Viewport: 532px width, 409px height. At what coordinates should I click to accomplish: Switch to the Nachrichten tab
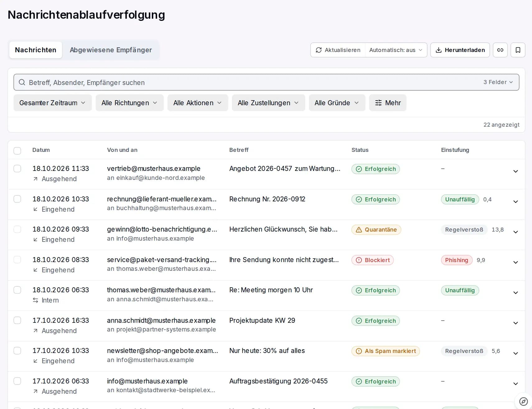click(x=36, y=50)
